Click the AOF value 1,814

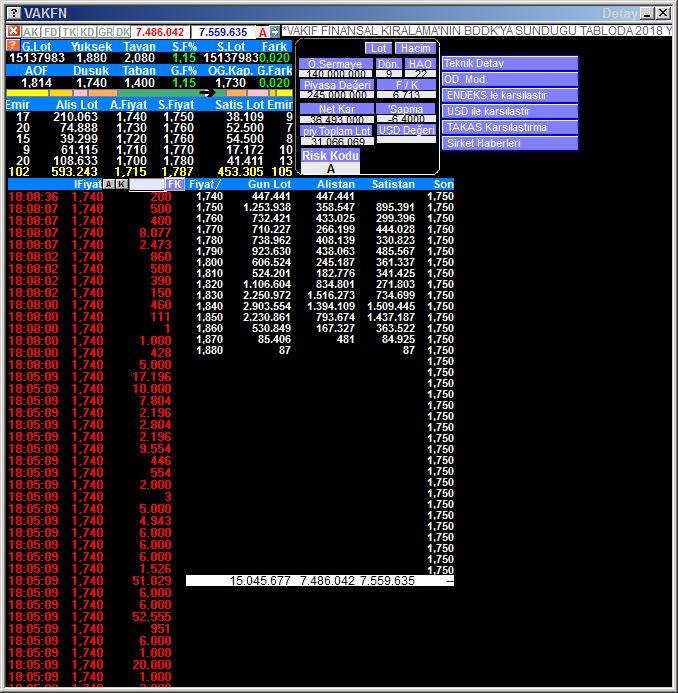(x=37, y=83)
